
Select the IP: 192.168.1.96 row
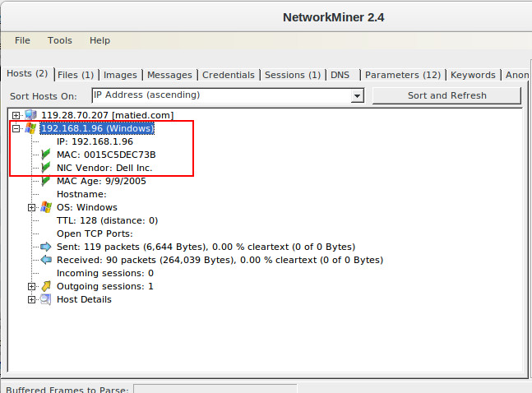95,141
